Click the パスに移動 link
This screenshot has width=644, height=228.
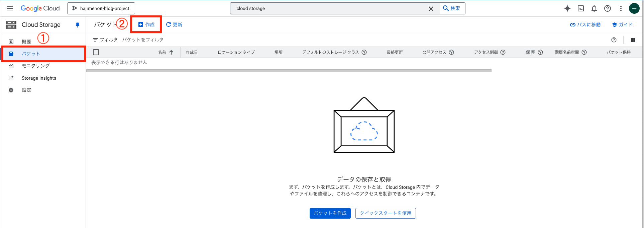point(585,25)
